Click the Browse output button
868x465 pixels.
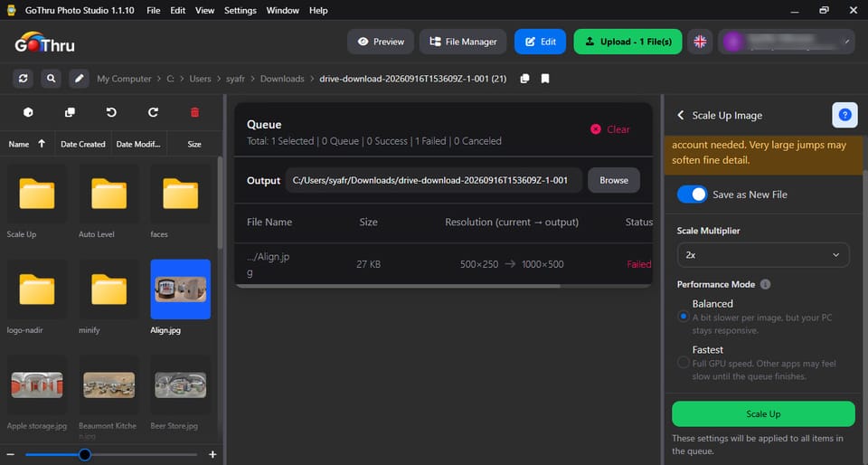(614, 180)
